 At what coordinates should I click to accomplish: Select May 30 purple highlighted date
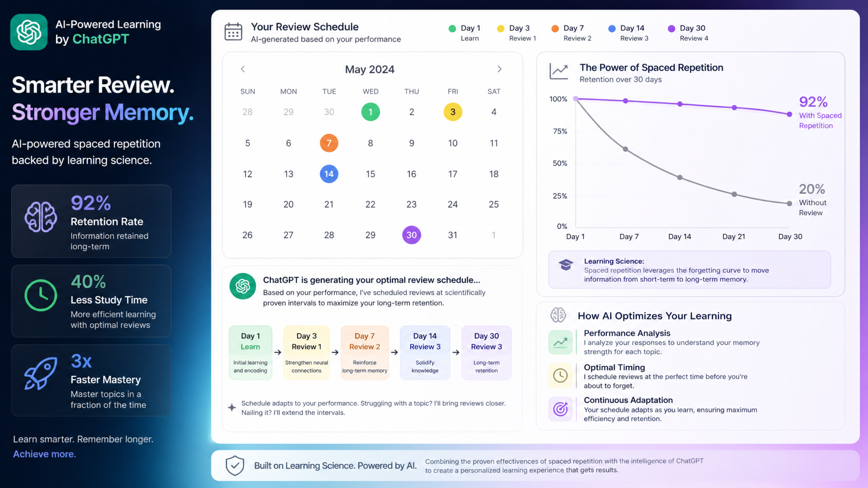click(412, 235)
